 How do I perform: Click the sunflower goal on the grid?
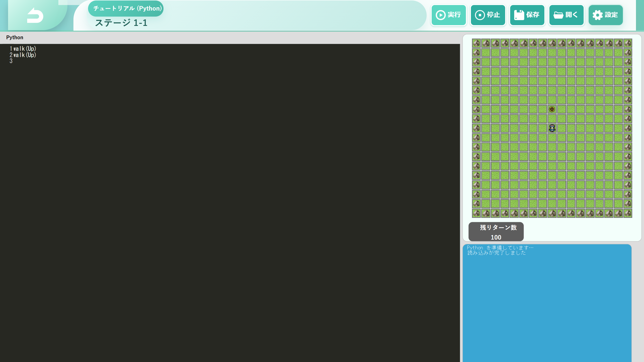pyautogui.click(x=552, y=109)
